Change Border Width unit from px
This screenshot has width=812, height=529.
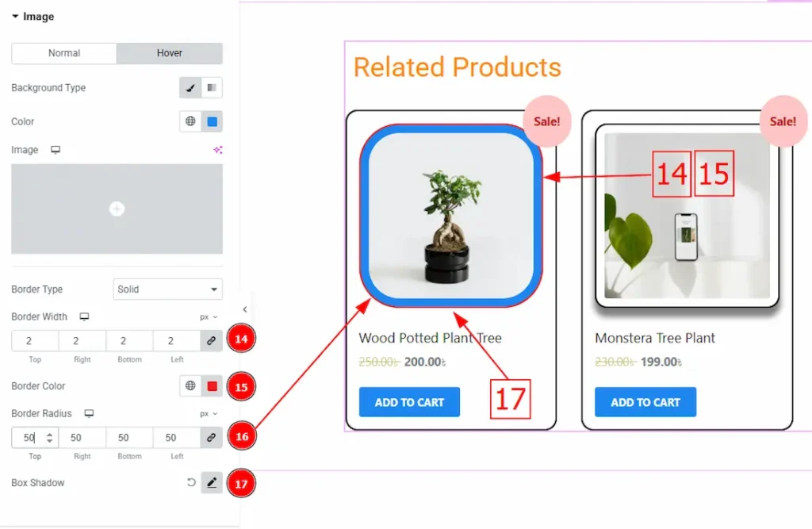209,317
